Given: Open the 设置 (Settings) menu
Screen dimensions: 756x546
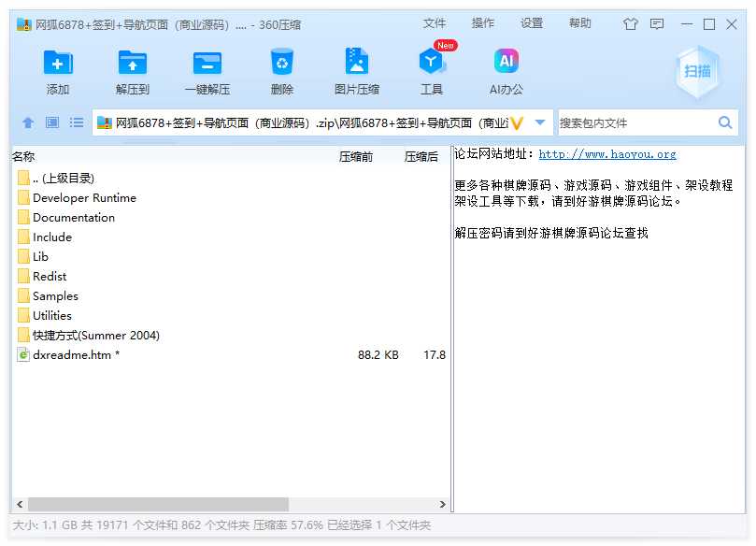Looking at the screenshot, I should [532, 23].
